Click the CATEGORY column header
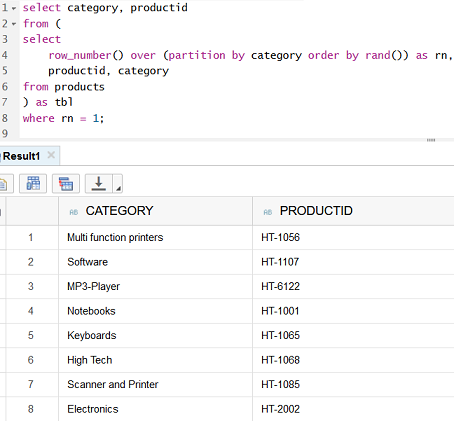Screen dimensions: 454x421 [x=155, y=211]
